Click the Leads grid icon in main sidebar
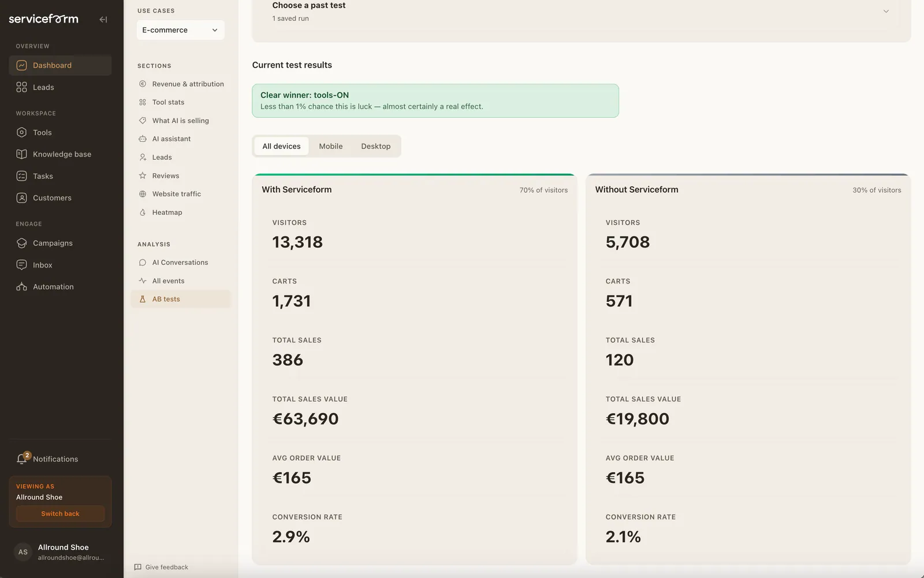The image size is (924, 578). tap(21, 87)
